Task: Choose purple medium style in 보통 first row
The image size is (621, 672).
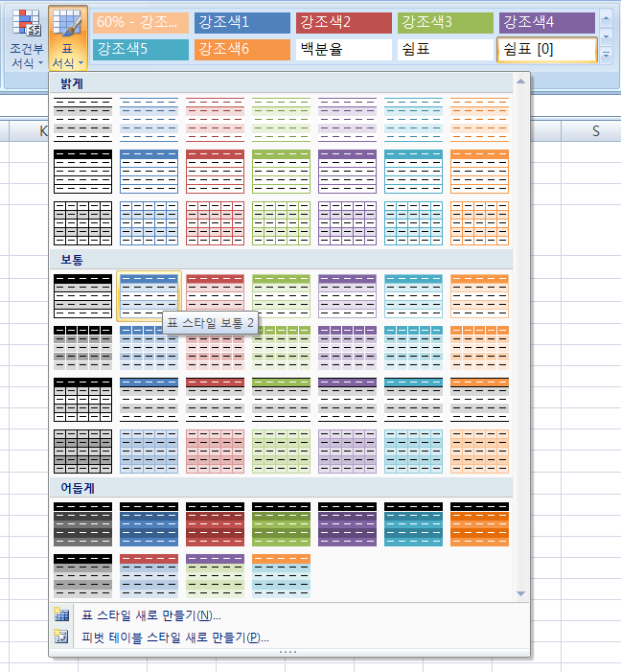Action: (x=347, y=296)
